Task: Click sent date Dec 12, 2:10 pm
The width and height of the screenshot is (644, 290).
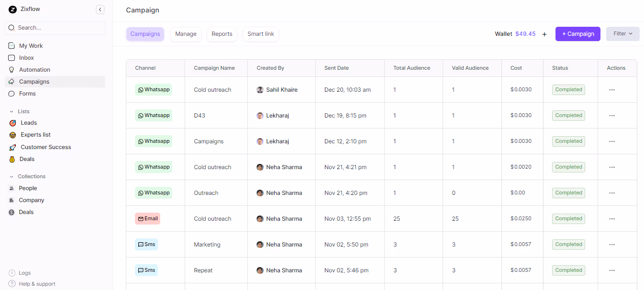Action: click(x=345, y=141)
